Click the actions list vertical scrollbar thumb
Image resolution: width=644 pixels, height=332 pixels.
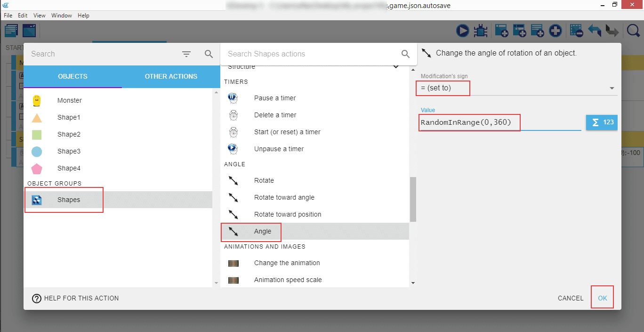tap(413, 199)
